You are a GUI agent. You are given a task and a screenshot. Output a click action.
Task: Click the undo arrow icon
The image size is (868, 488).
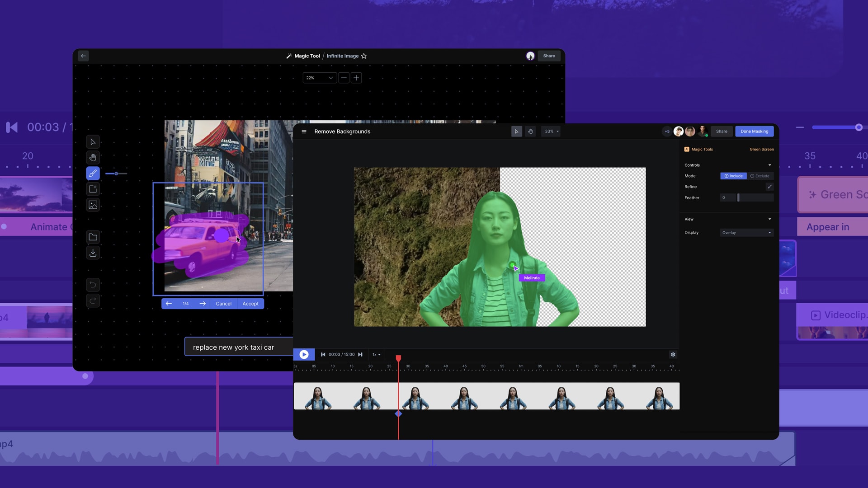[x=93, y=285]
